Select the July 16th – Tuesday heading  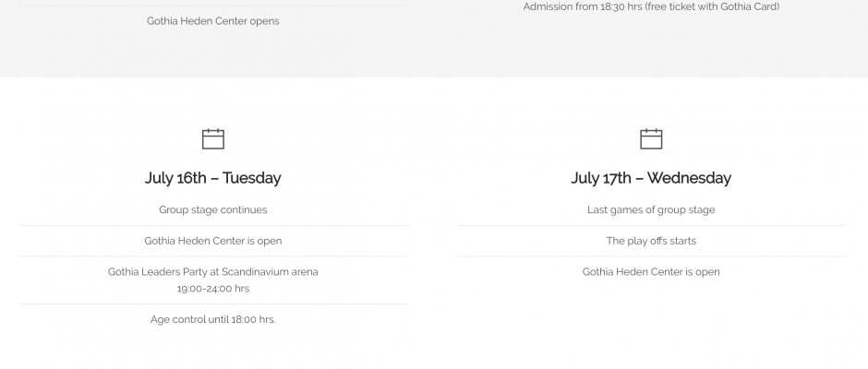pyautogui.click(x=213, y=178)
